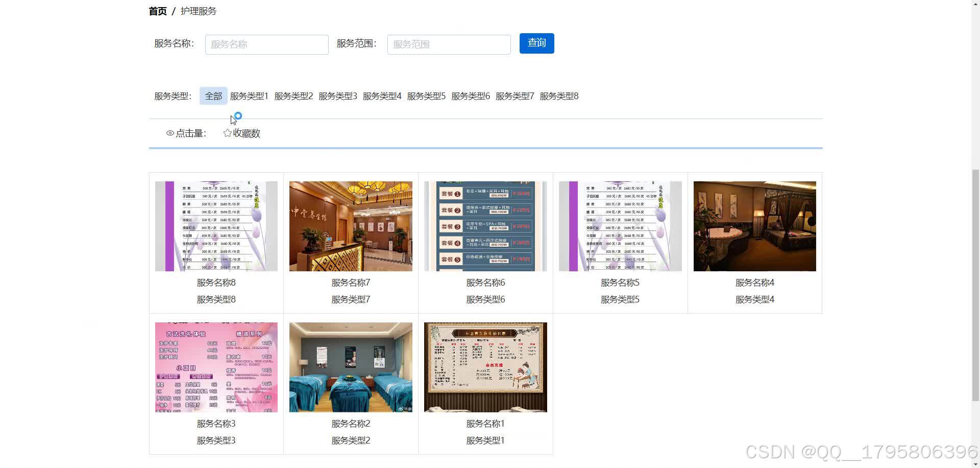Navigate to 首页 via the breadcrumb
980x468 pixels.
click(x=157, y=11)
